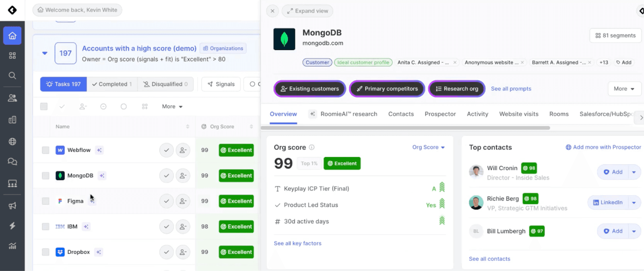Check the Figma row checkbox

[45, 201]
